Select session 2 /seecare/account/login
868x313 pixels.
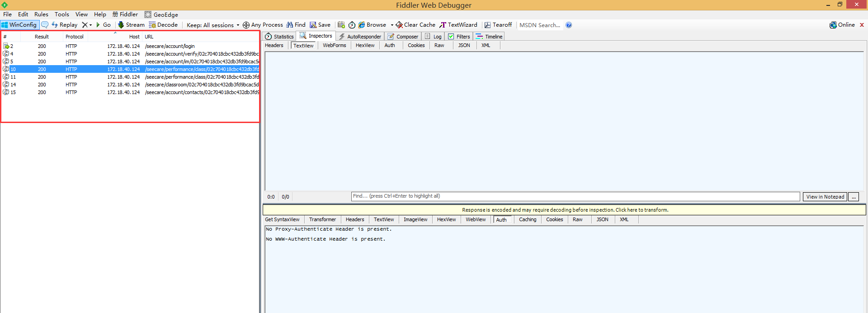click(130, 46)
